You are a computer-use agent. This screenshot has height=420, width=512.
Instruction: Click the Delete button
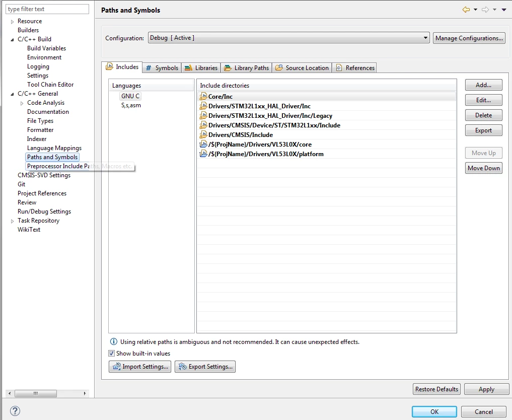[484, 115]
